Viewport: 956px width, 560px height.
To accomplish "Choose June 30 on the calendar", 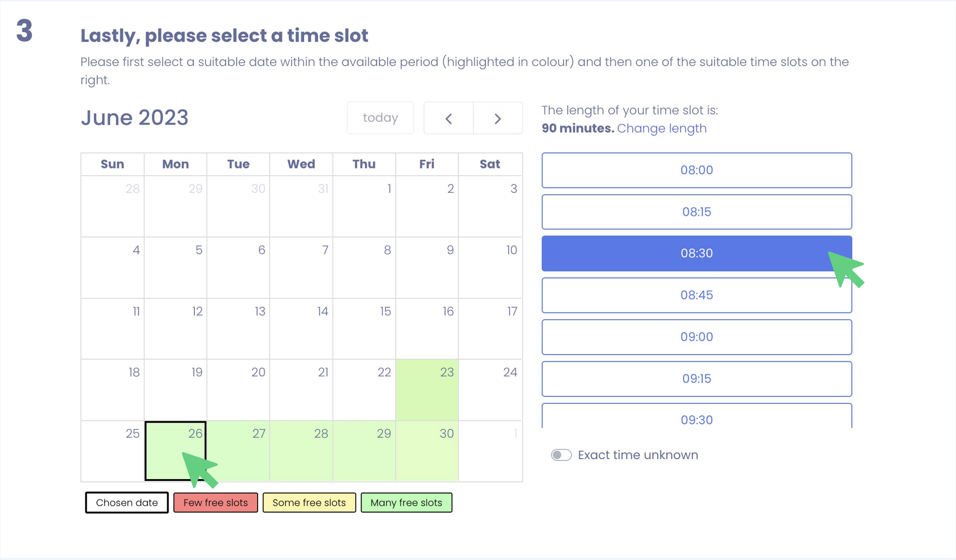I will tap(427, 450).
